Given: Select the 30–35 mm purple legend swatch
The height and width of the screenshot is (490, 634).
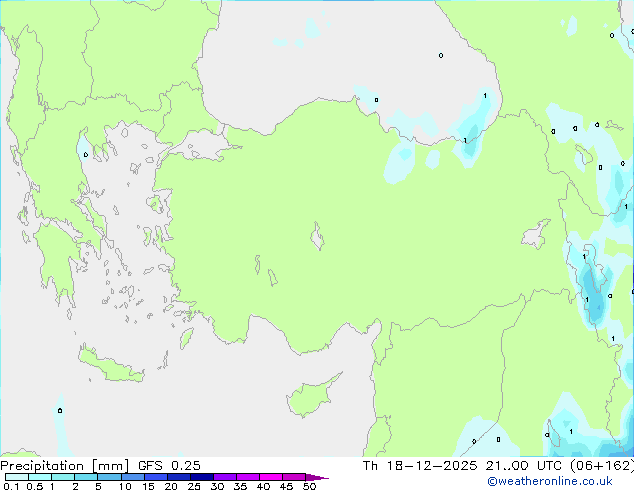Looking at the screenshot, I should (225, 477).
